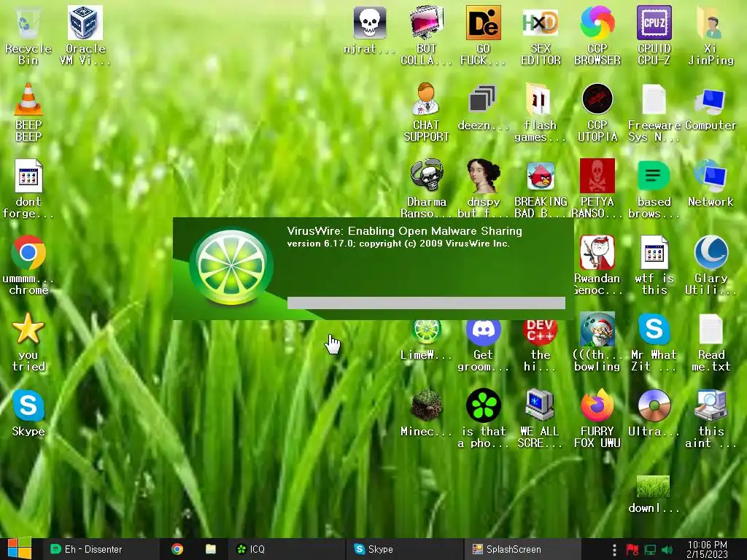Switch to the ICQ taskbar window

286,549
